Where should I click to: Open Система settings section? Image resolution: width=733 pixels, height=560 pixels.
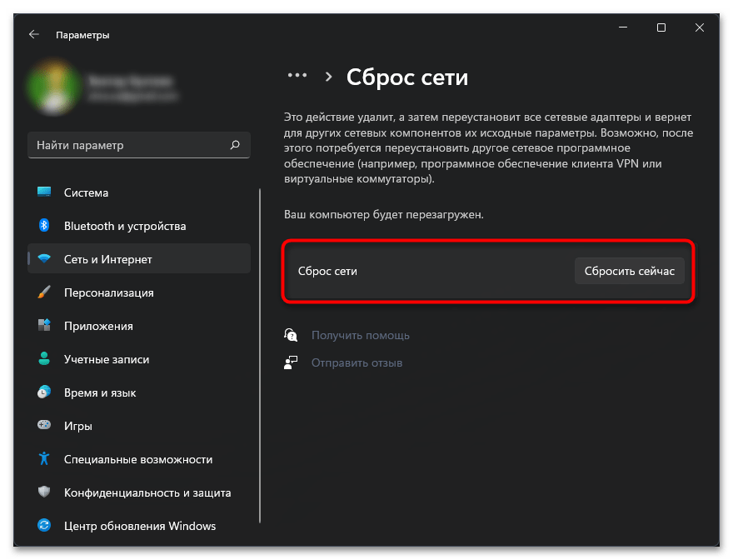139,192
